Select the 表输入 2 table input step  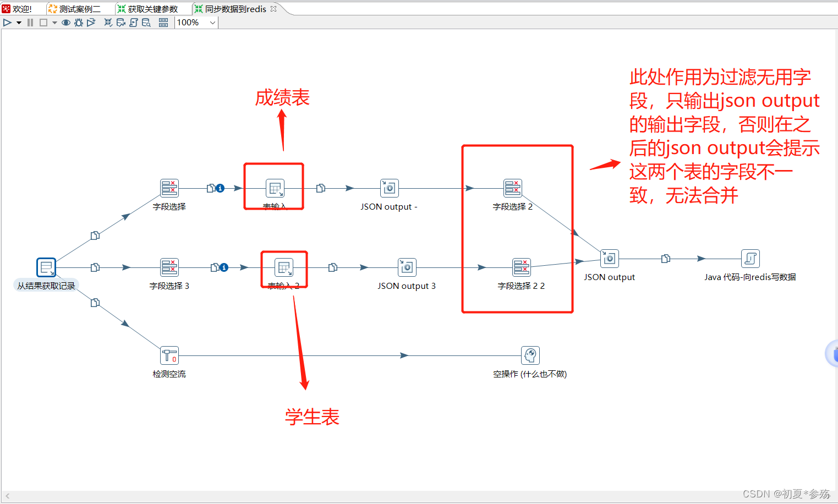pos(284,267)
